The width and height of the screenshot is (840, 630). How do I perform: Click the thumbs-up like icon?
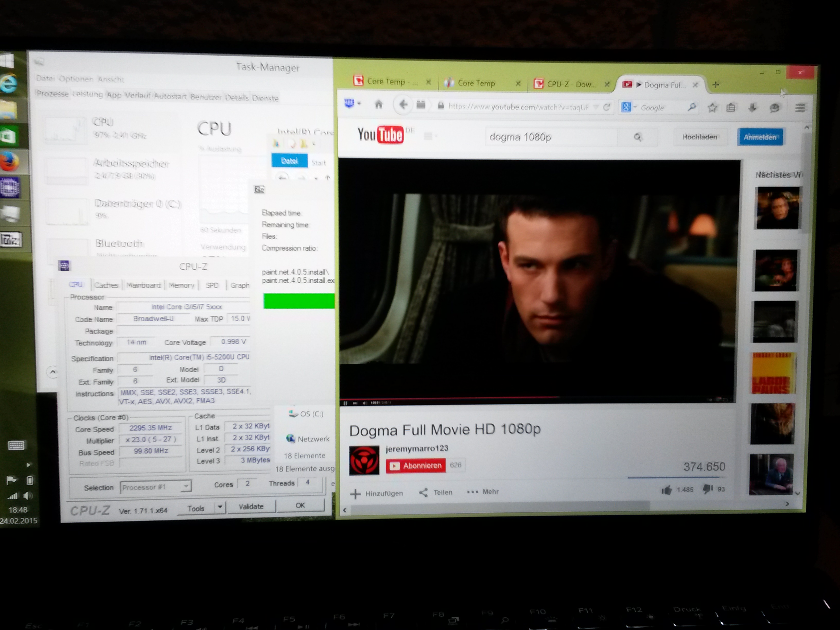tap(667, 490)
